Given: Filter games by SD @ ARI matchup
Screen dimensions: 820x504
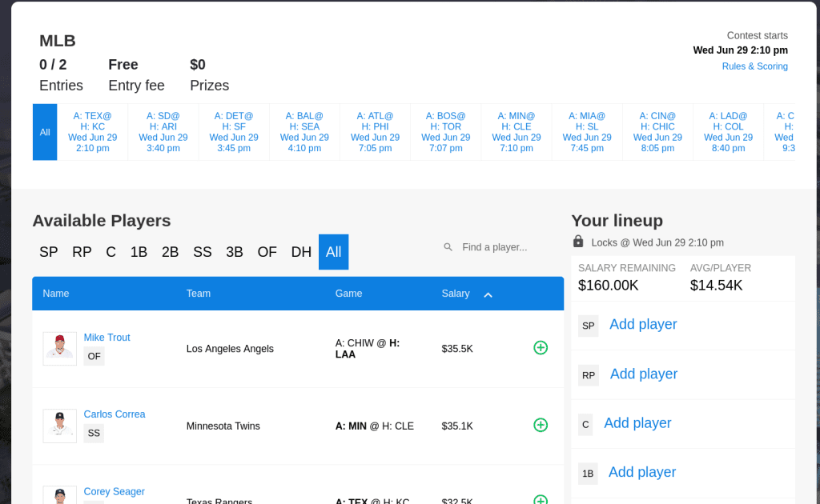Looking at the screenshot, I should [x=163, y=132].
